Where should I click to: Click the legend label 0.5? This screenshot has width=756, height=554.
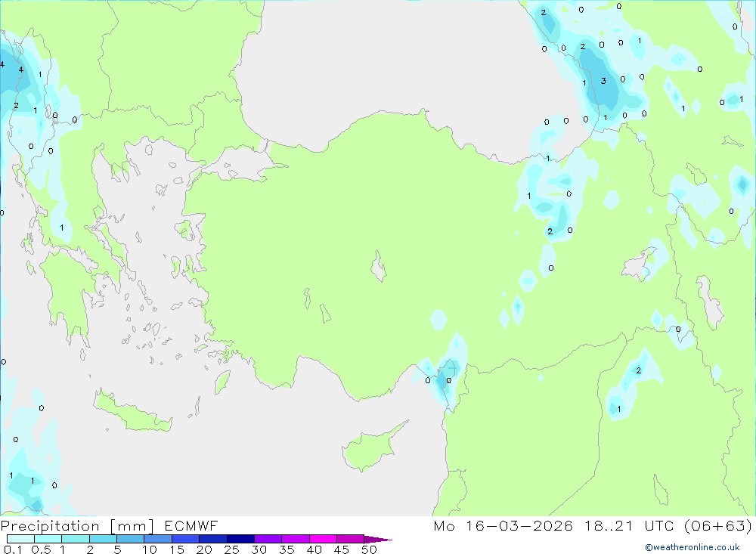(41, 549)
